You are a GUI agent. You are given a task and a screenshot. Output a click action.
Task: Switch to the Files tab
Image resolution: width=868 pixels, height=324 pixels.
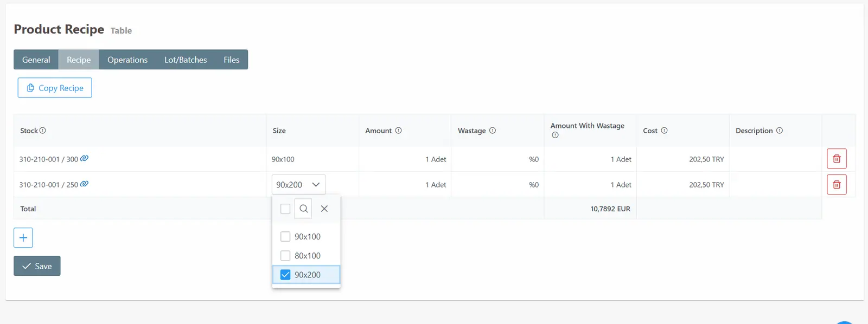232,60
